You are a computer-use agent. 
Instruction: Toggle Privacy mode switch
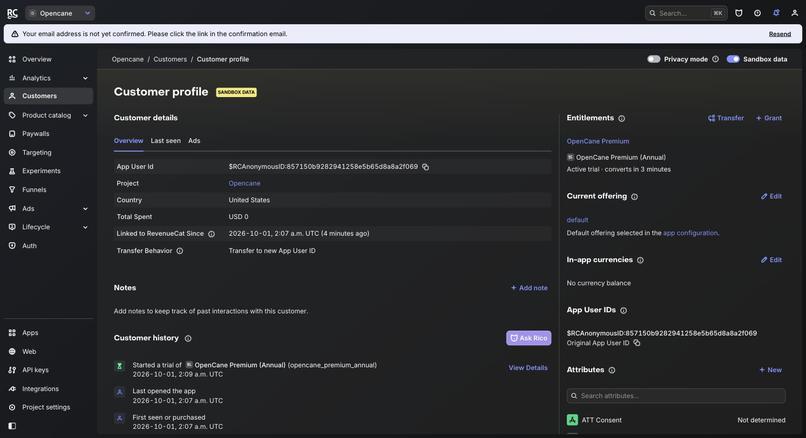click(x=653, y=59)
